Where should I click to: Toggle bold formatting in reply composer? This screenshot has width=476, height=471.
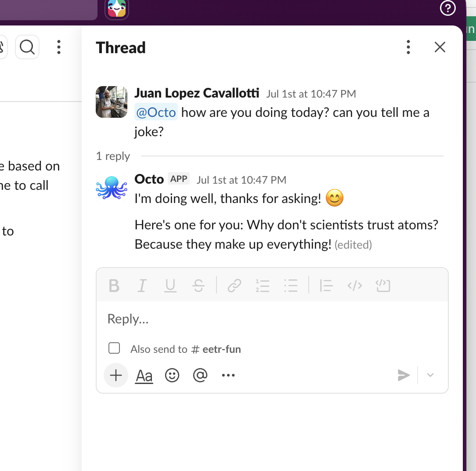[x=114, y=286]
